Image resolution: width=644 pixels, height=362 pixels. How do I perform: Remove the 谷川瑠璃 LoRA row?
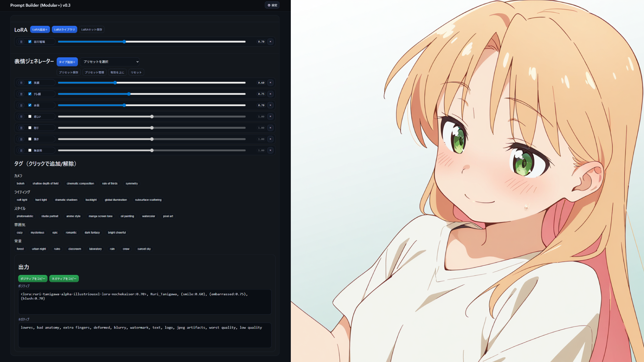[x=270, y=42]
